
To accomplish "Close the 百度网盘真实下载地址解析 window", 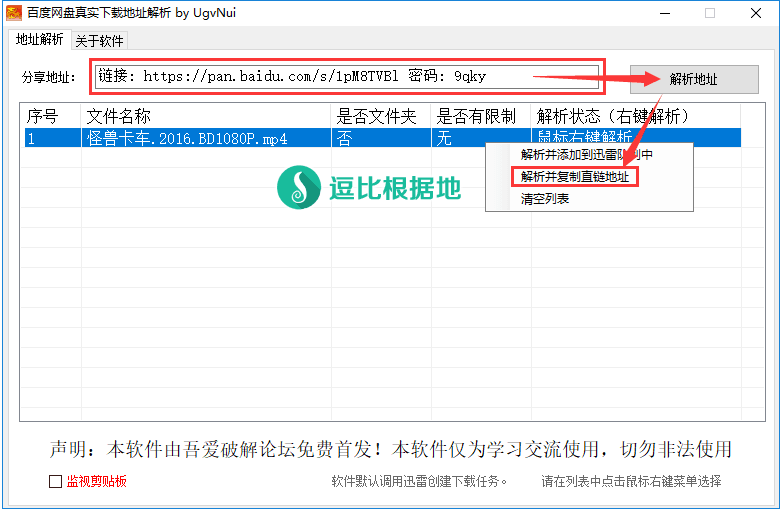I will click(755, 13).
